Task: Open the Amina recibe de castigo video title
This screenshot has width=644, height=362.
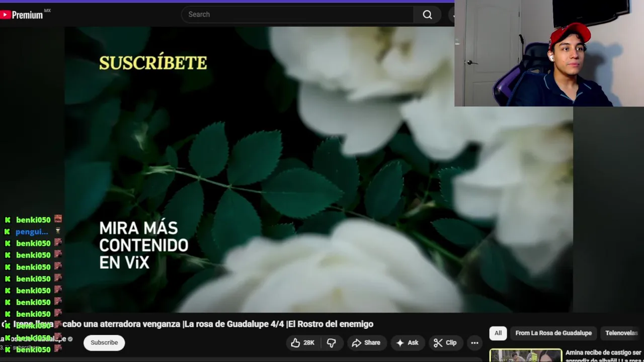Action: 603,355
